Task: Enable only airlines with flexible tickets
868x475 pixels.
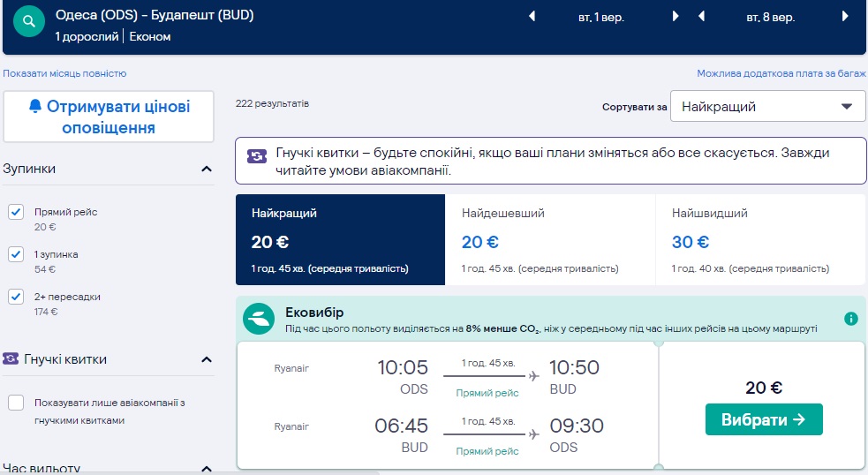Action: pos(16,403)
